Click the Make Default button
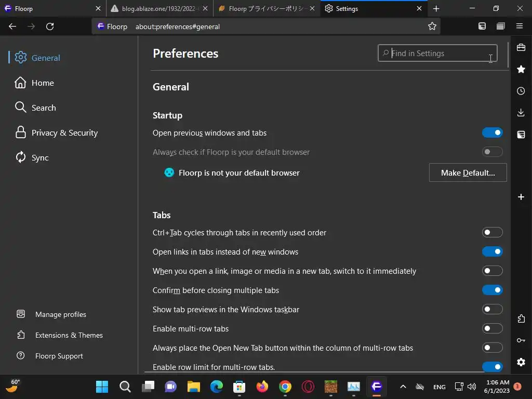The width and height of the screenshot is (532, 399). pos(468,172)
